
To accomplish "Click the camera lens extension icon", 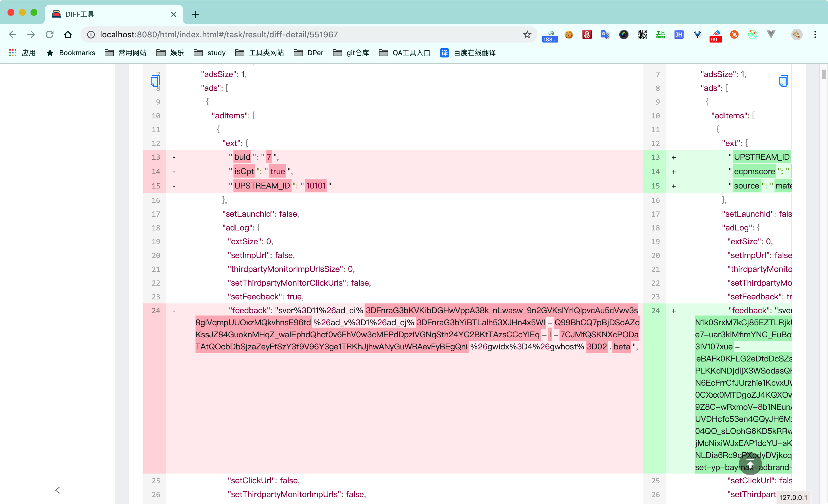I will [624, 34].
